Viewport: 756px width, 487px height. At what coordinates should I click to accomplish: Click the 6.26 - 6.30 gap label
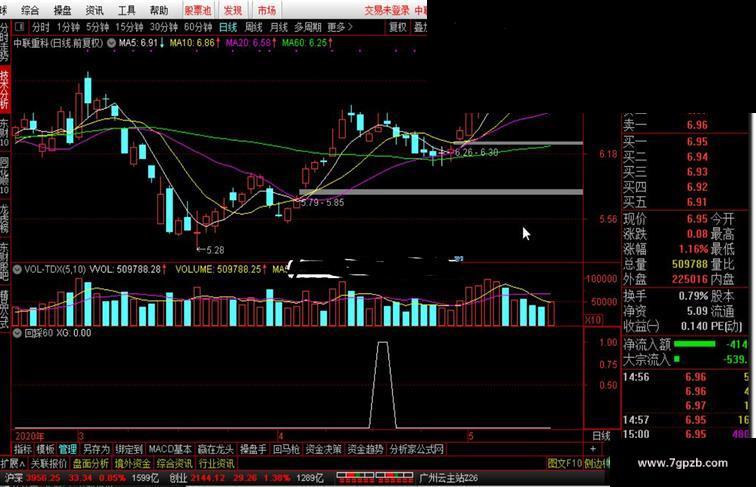(x=476, y=152)
